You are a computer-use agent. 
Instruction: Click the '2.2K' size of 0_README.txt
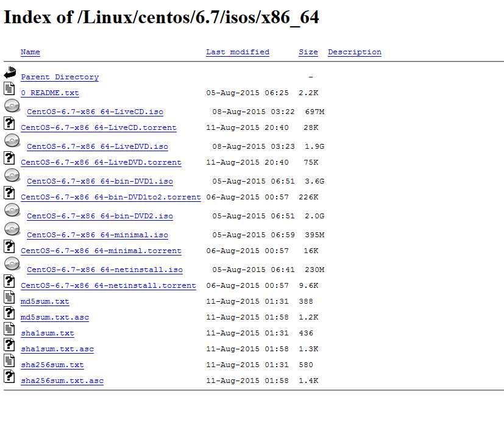pos(308,93)
